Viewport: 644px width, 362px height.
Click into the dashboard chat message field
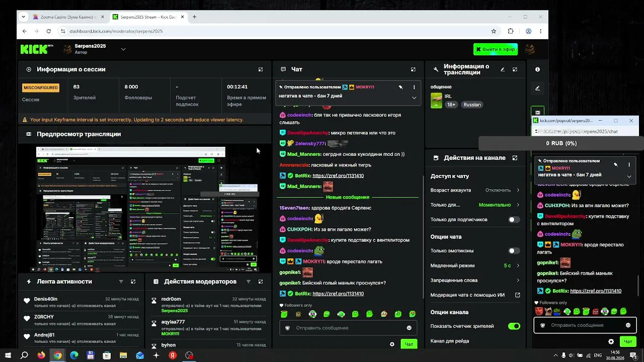(348, 328)
